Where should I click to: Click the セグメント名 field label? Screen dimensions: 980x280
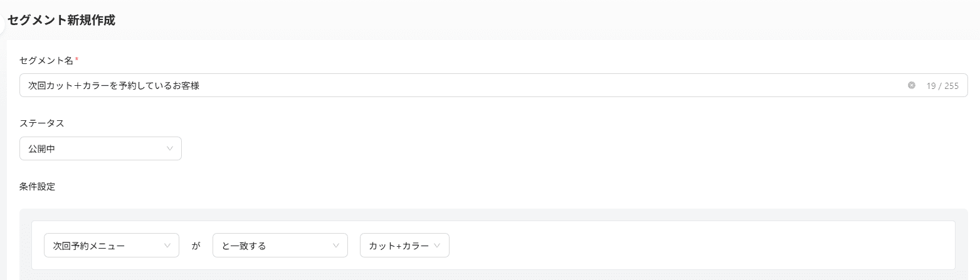pos(46,60)
